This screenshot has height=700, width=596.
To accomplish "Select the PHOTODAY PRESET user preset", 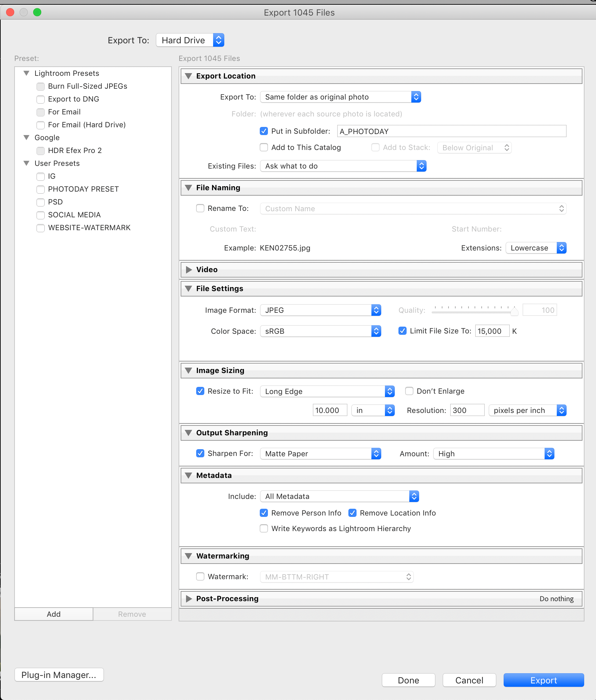I will tap(83, 189).
